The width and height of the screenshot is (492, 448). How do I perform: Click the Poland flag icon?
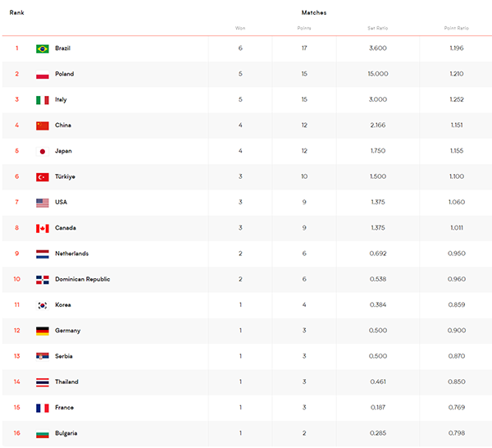[x=43, y=75]
